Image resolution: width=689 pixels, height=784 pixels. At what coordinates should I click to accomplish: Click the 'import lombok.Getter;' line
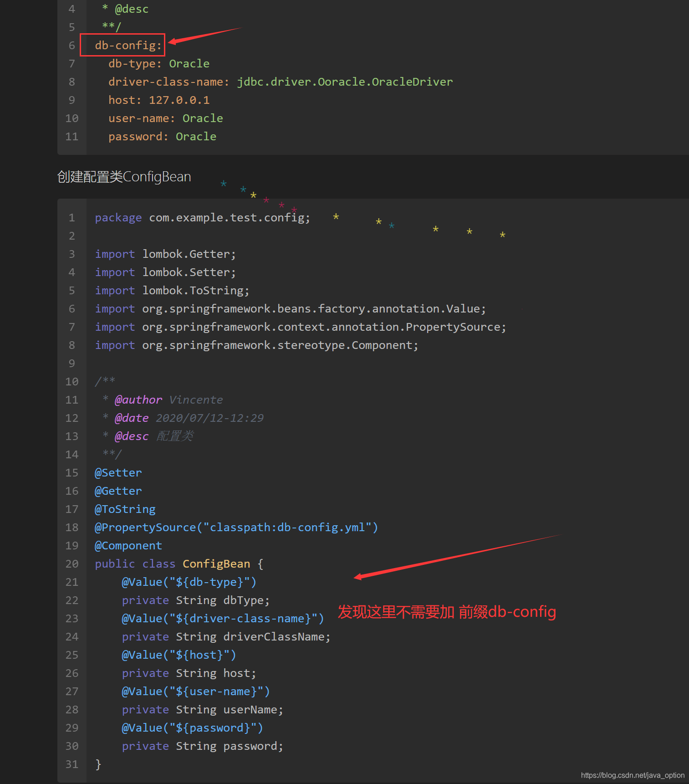tap(165, 254)
